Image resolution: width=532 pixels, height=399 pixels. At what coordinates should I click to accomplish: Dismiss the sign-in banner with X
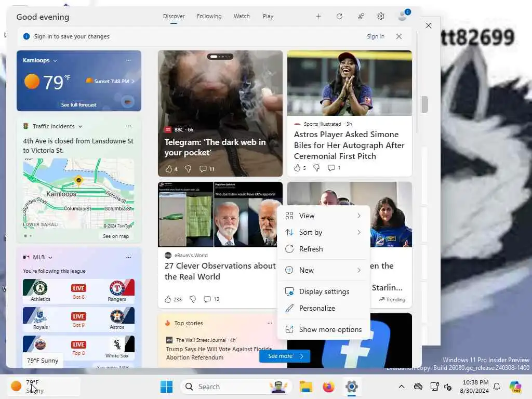tap(399, 36)
